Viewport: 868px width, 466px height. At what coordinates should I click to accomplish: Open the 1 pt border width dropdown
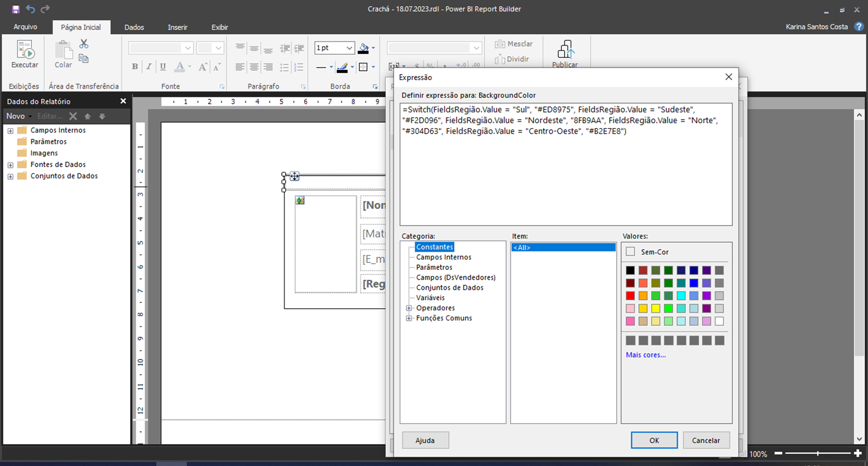coord(350,48)
